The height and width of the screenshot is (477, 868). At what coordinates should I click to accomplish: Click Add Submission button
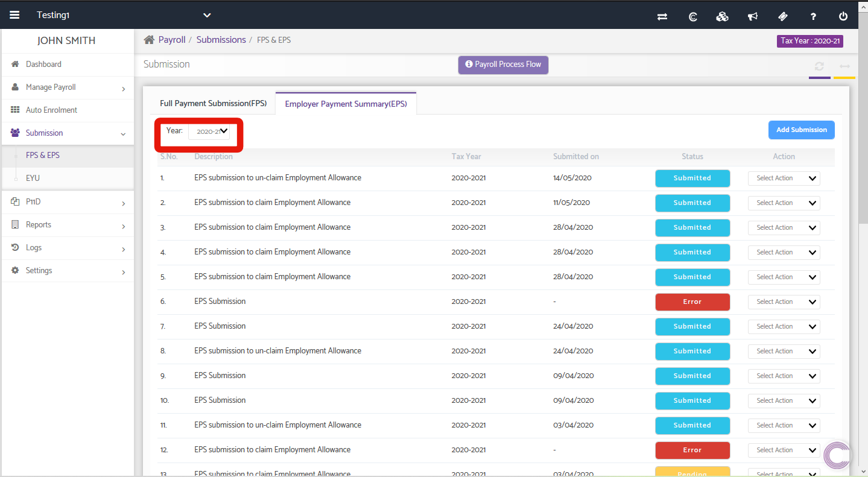tap(801, 130)
